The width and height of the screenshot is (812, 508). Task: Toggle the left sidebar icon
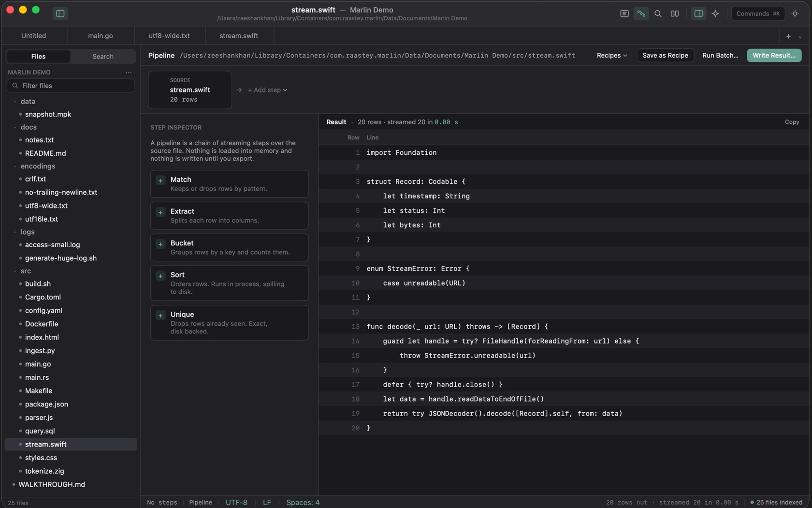coord(60,14)
